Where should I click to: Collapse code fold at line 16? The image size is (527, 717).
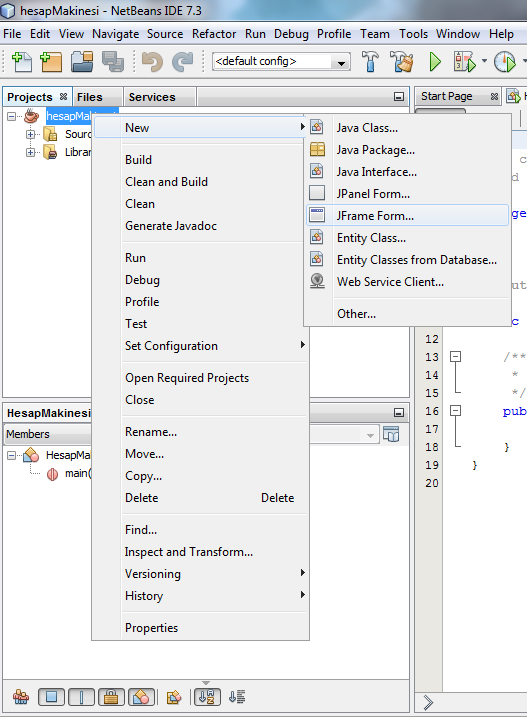[455, 411]
